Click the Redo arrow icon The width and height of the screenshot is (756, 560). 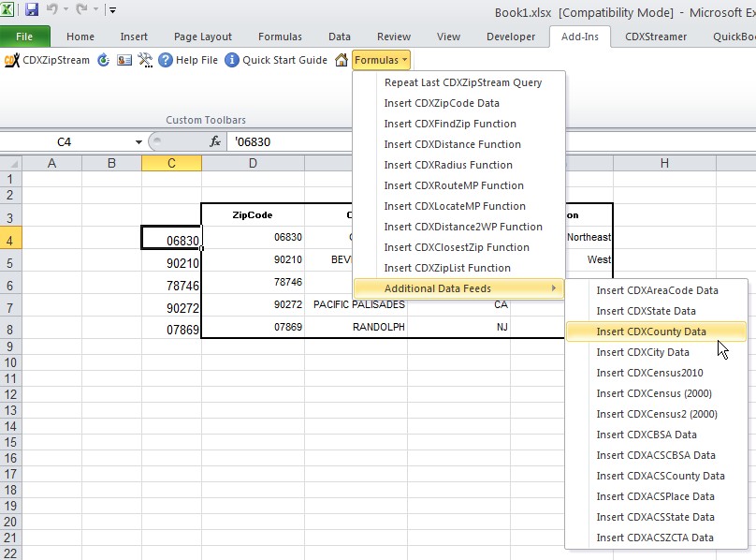(x=82, y=9)
